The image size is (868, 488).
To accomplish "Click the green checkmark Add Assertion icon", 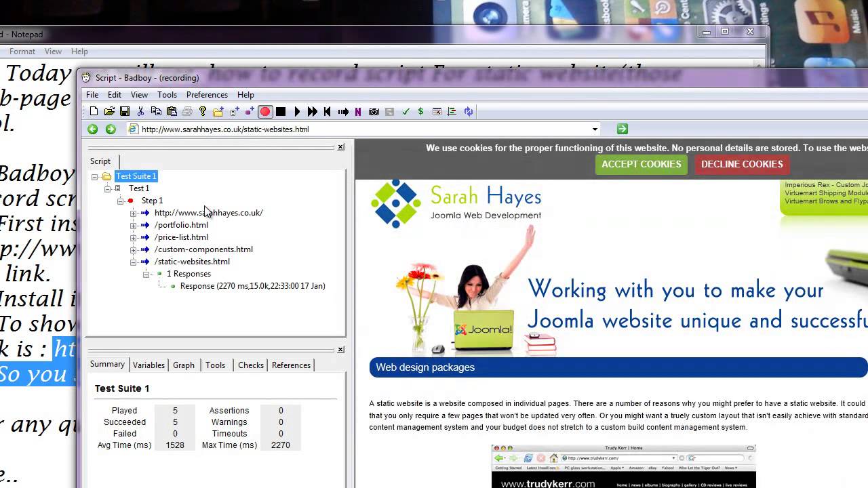I will [x=406, y=112].
